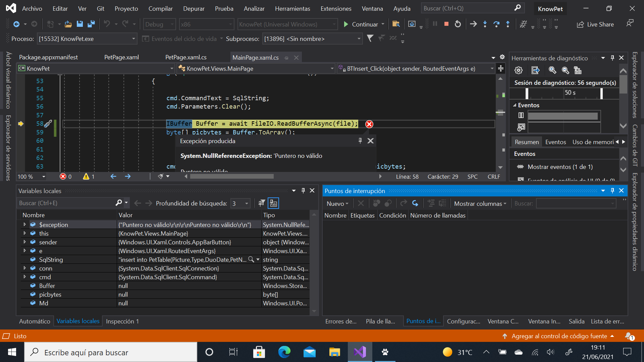
Task: Toggle the thread filter funnel icon
Action: click(370, 39)
